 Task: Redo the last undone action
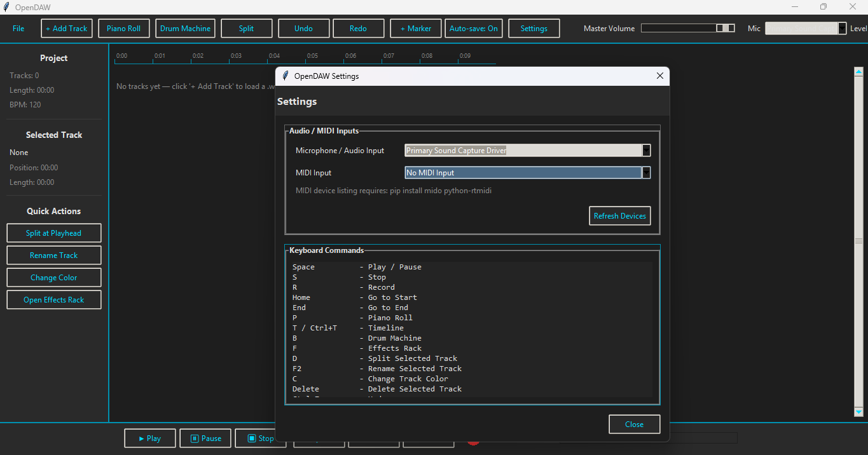[x=359, y=29]
